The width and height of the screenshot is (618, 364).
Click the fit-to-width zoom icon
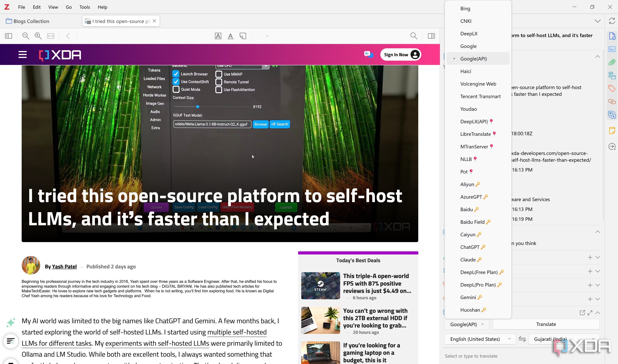pyautogui.click(x=50, y=36)
